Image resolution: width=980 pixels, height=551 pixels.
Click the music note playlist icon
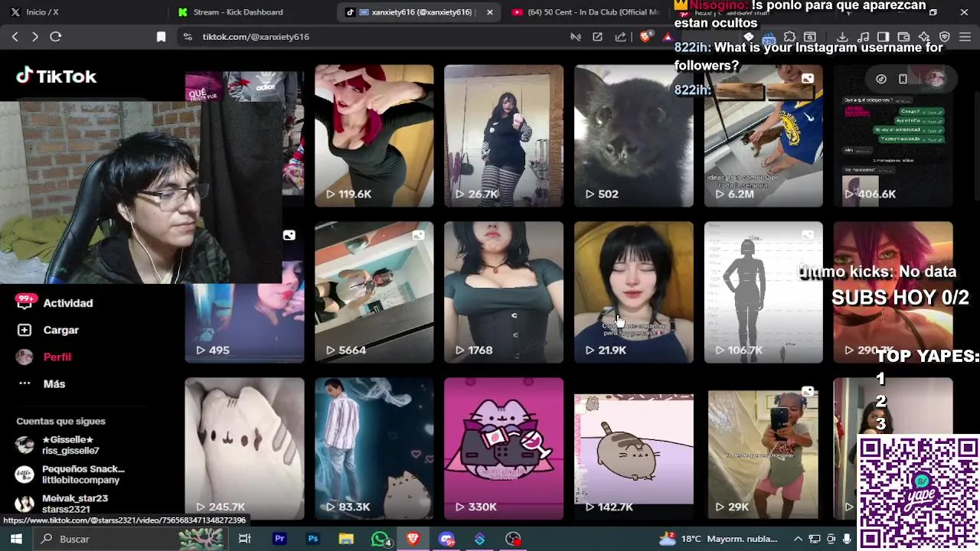863,37
